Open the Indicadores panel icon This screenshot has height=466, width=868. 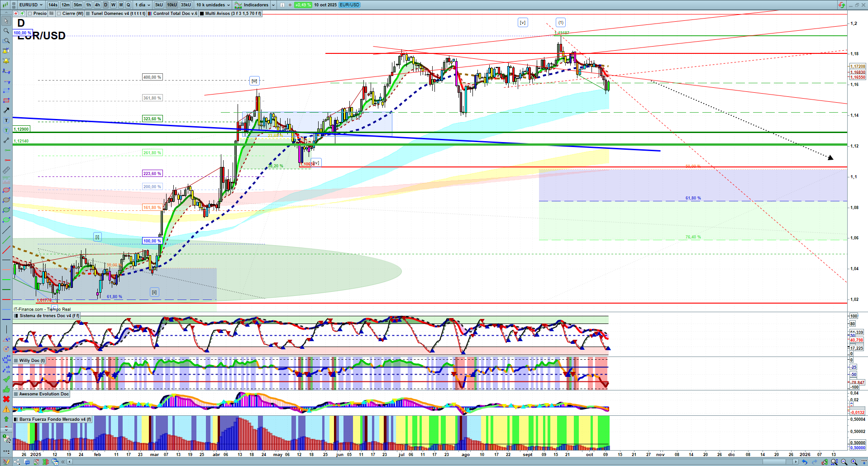(238, 5)
